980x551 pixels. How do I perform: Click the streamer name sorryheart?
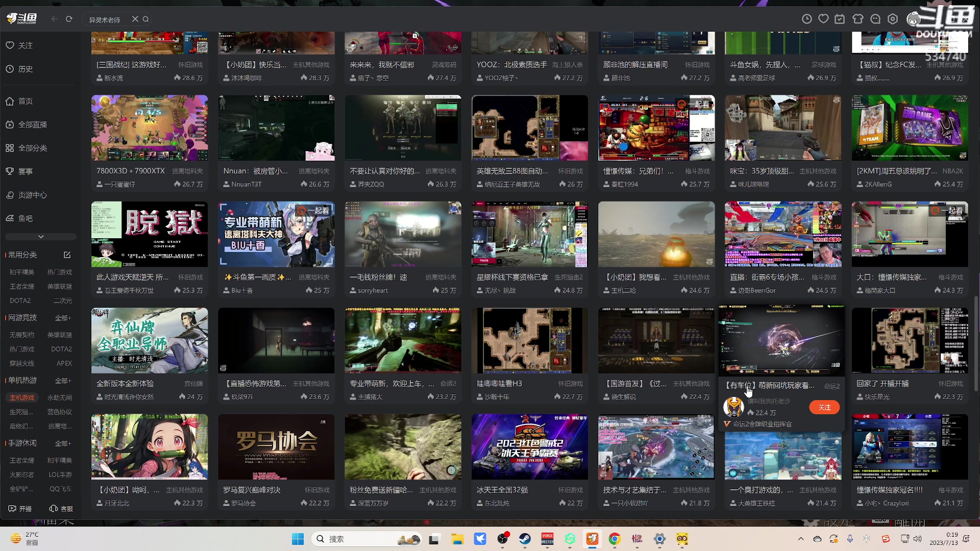tap(373, 290)
